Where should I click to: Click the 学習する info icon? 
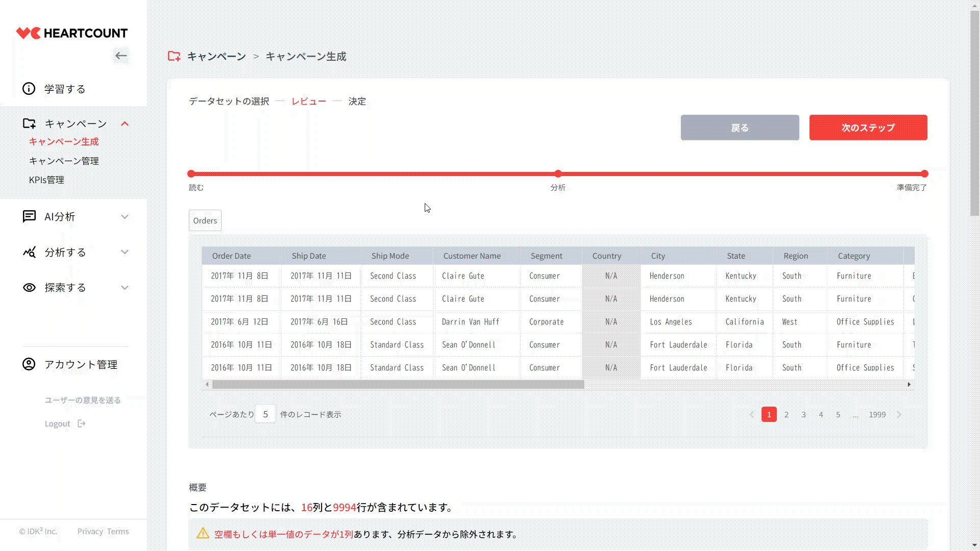(29, 89)
